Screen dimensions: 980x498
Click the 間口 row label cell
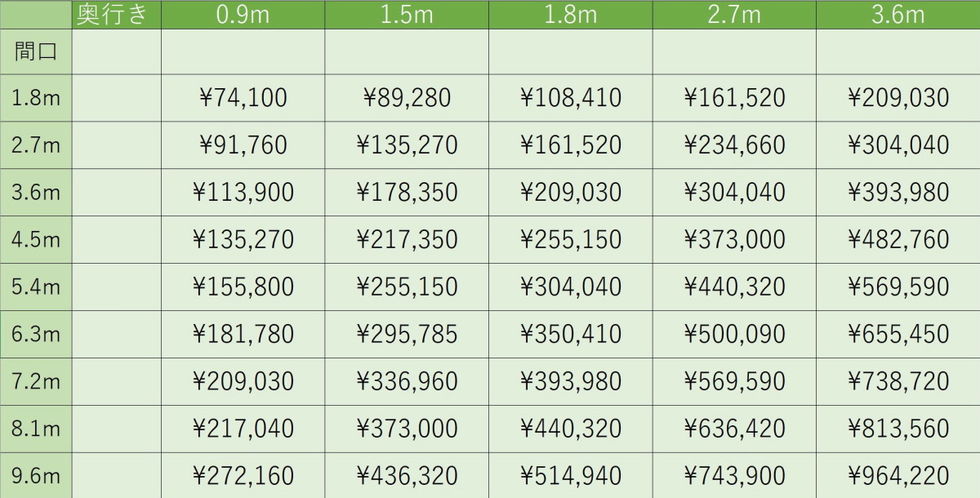[36, 51]
